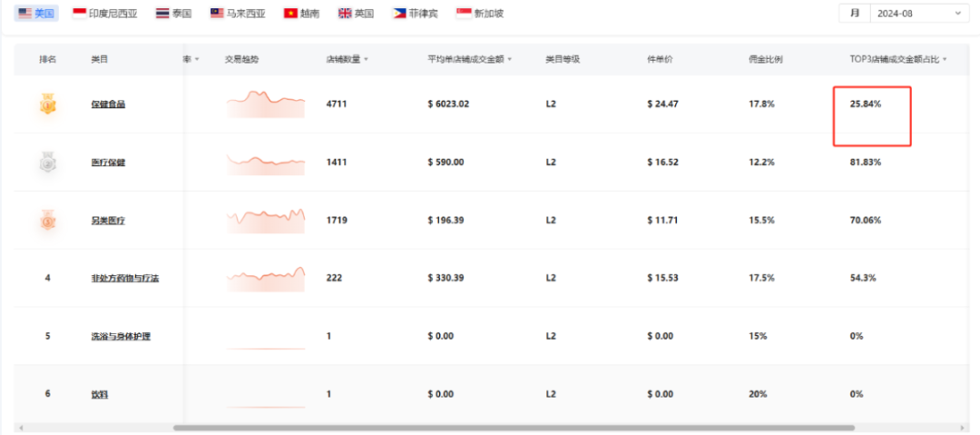Sort by TOP3店铺成交金额占比 column arrow

tap(945, 59)
